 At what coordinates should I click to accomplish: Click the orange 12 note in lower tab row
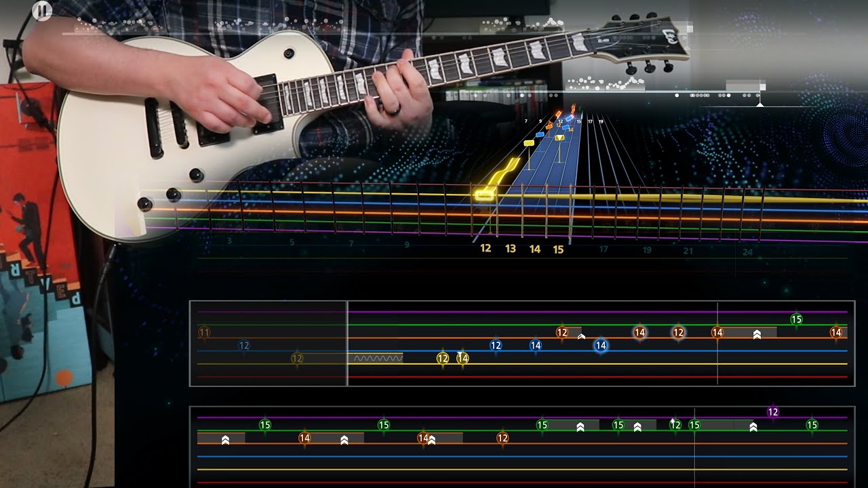(502, 438)
